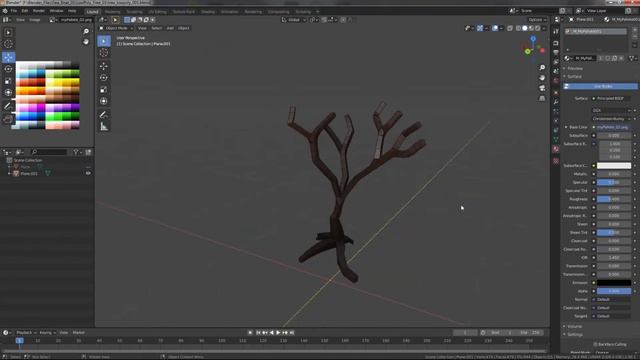Select the Annotate tool in the viewport toolbar
The image size is (640, 360).
pyautogui.click(x=104, y=115)
